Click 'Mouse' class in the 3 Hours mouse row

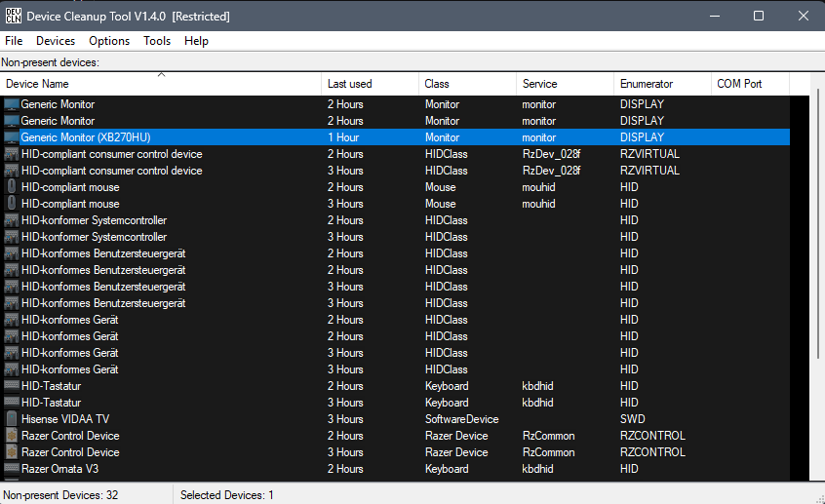tap(441, 204)
